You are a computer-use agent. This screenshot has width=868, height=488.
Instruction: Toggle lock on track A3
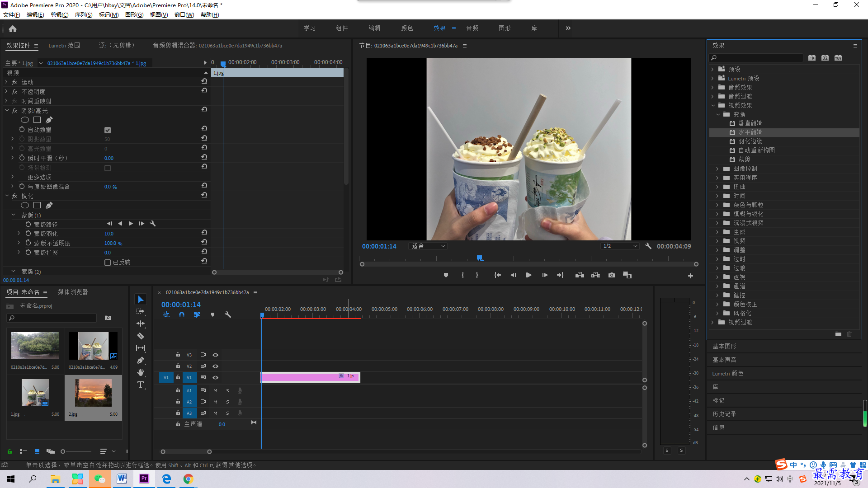(x=178, y=413)
